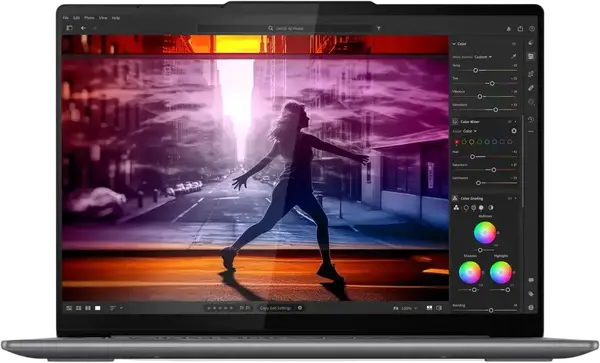Select Color Grading global view
This screenshot has height=363, width=600.
coord(491,208)
